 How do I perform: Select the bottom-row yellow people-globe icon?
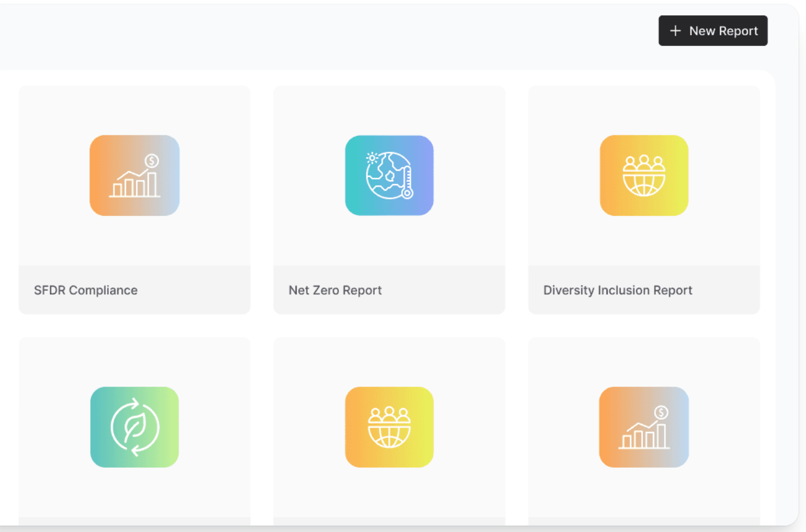click(389, 427)
